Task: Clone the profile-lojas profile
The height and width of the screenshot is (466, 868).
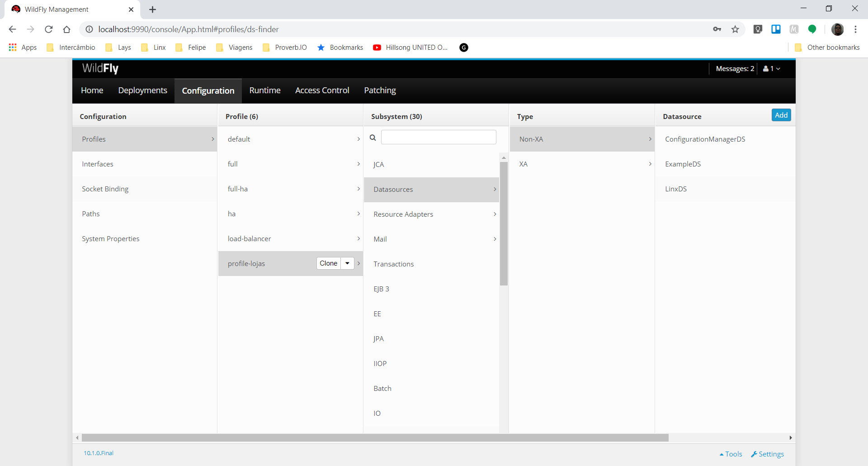Action: [329, 263]
